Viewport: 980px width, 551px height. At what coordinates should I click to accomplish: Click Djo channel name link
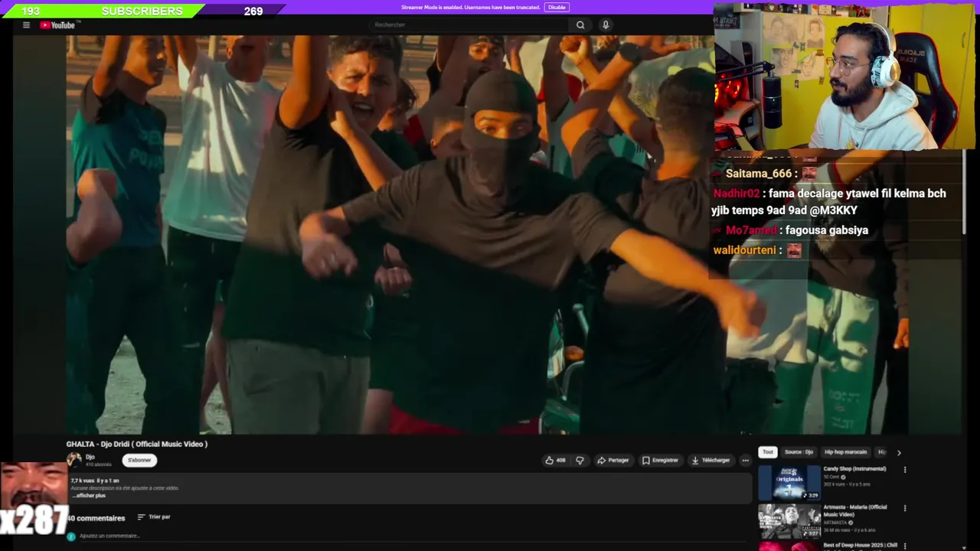(x=90, y=457)
